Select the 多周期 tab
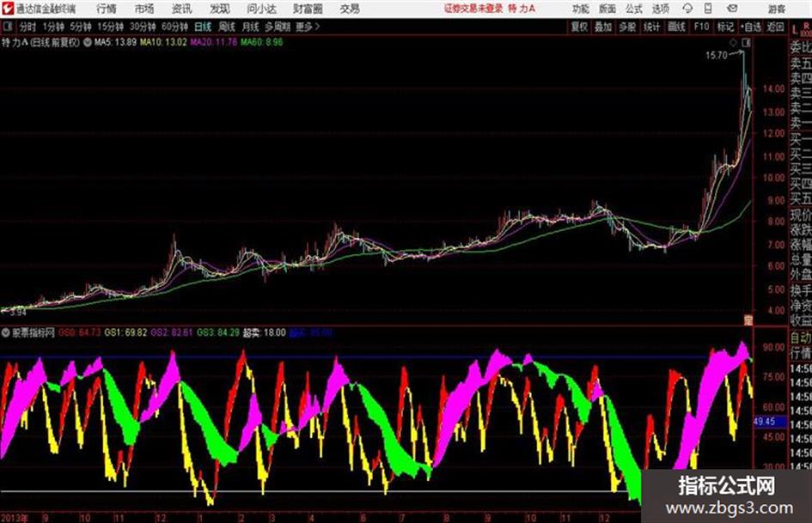This screenshot has width=812, height=523. (x=278, y=27)
